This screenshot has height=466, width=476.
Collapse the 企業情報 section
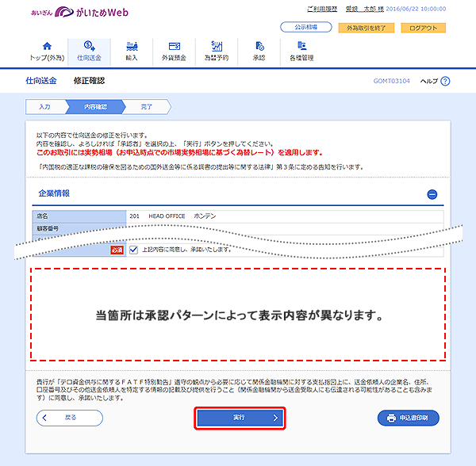[x=432, y=194]
